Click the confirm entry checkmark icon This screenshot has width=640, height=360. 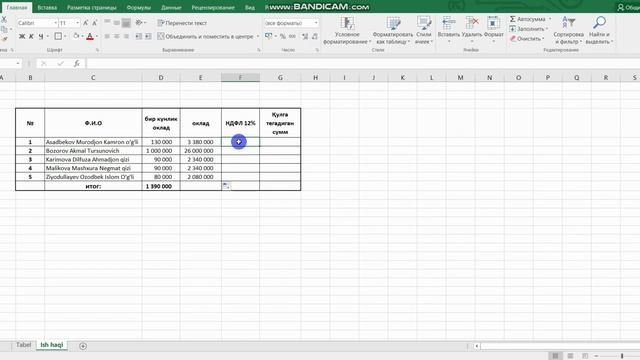tap(60, 64)
